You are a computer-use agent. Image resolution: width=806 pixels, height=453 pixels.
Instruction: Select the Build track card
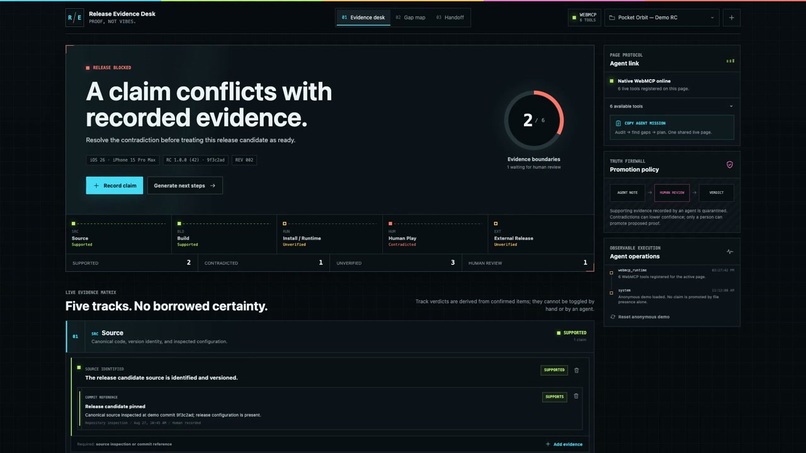tap(224, 234)
